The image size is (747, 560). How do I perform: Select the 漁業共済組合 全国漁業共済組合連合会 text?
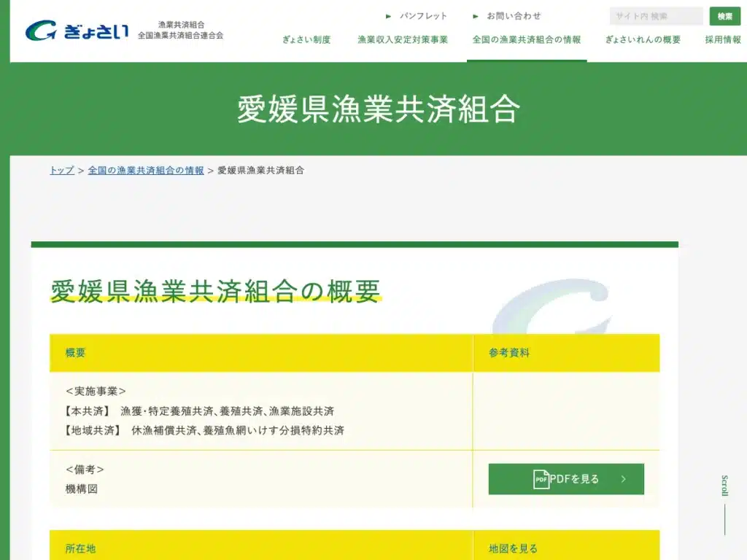pyautogui.click(x=181, y=30)
